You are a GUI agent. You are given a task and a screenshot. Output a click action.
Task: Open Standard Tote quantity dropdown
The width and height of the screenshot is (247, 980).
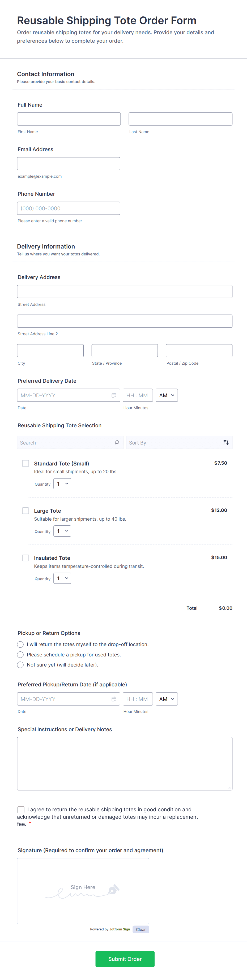[62, 484]
